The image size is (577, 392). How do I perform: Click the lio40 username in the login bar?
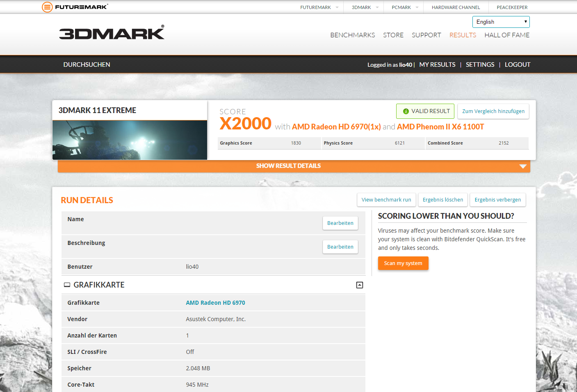406,65
